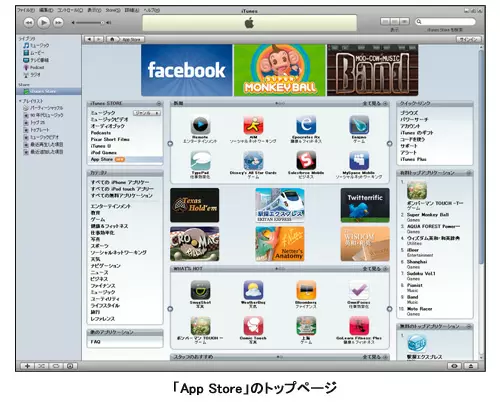
Task: Go back in store navigation
Action: 89,39
